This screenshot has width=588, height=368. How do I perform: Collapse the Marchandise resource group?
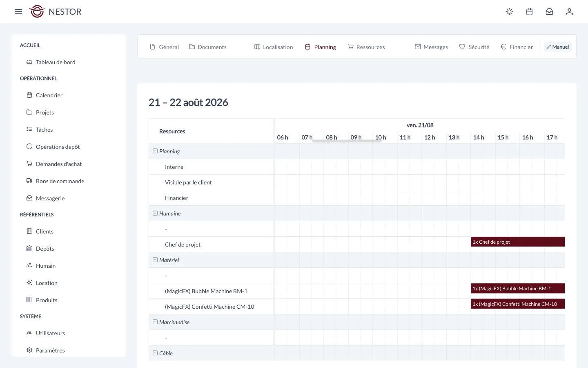click(155, 322)
